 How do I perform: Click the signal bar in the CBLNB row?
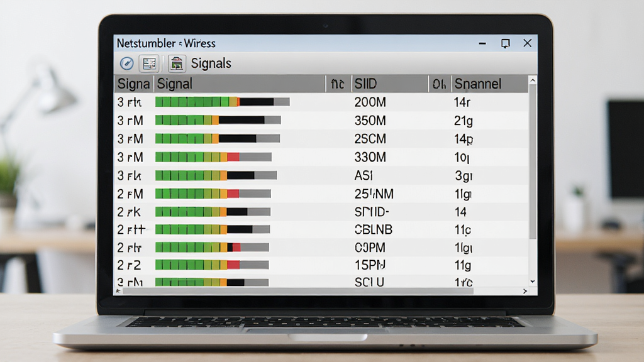(x=213, y=229)
